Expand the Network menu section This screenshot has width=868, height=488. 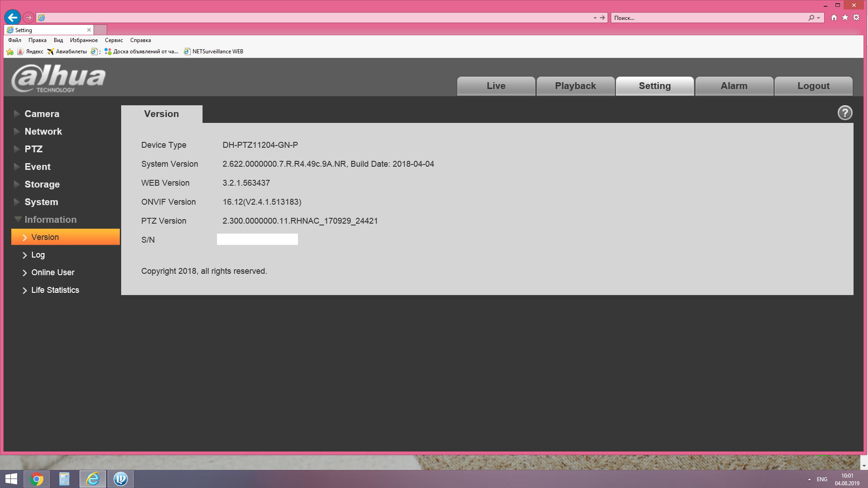43,131
